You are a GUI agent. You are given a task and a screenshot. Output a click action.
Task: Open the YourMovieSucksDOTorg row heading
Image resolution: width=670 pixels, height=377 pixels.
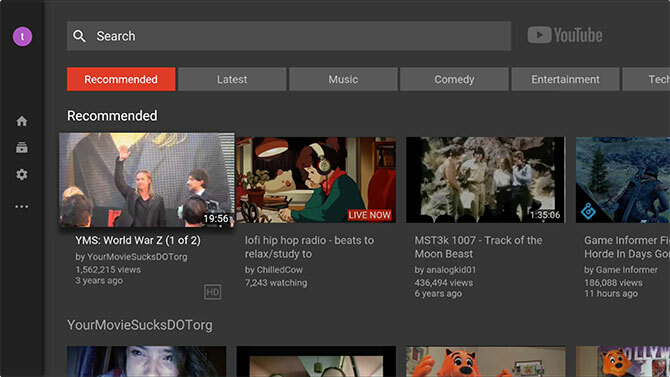tap(140, 325)
